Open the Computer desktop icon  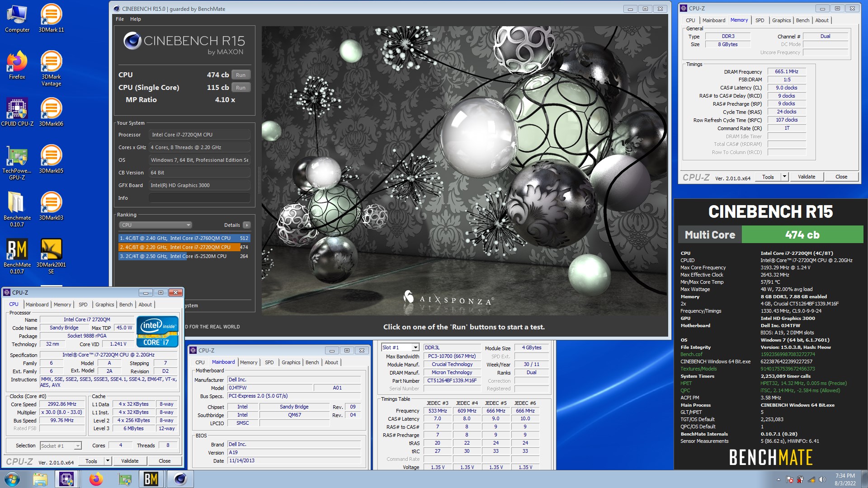click(17, 19)
